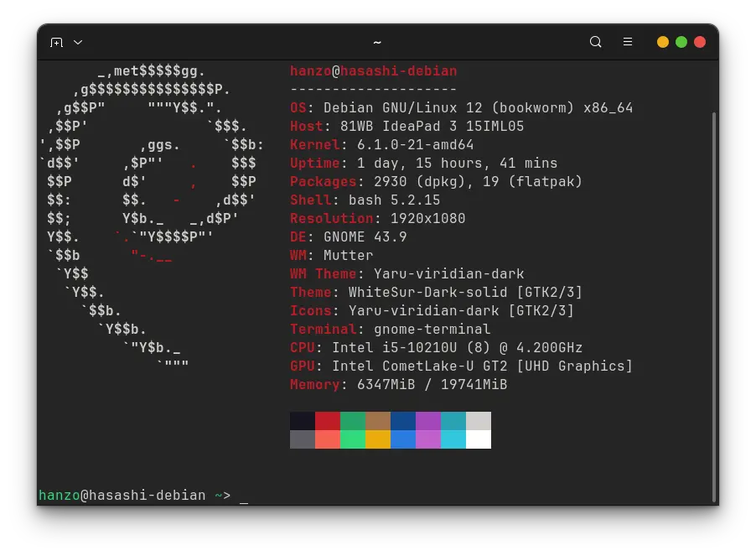Maximize window with the green button
Viewport: 756px width, 556px height.
[681, 42]
